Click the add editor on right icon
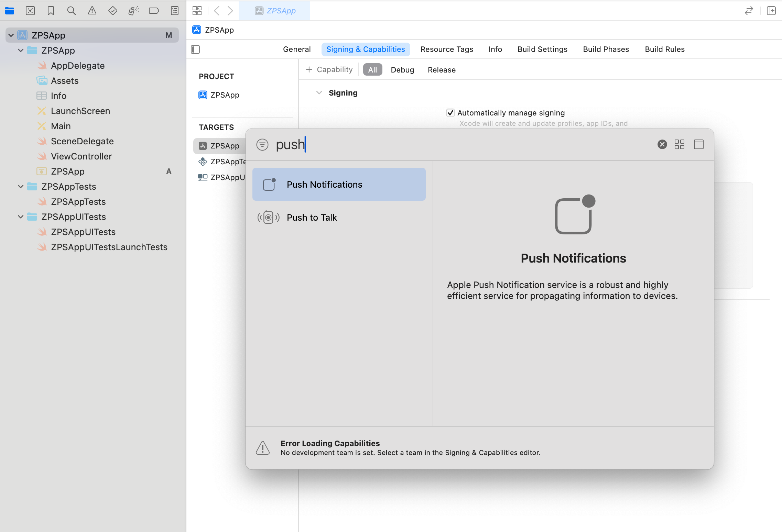782x532 pixels. (771, 11)
